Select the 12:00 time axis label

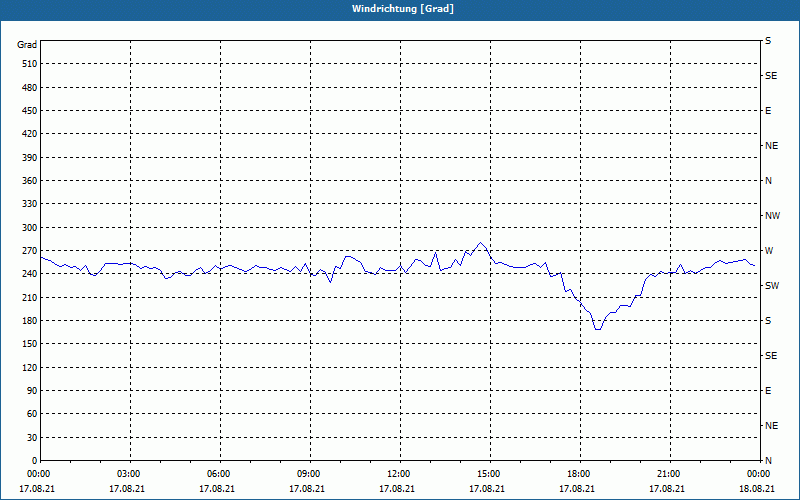pos(398,474)
